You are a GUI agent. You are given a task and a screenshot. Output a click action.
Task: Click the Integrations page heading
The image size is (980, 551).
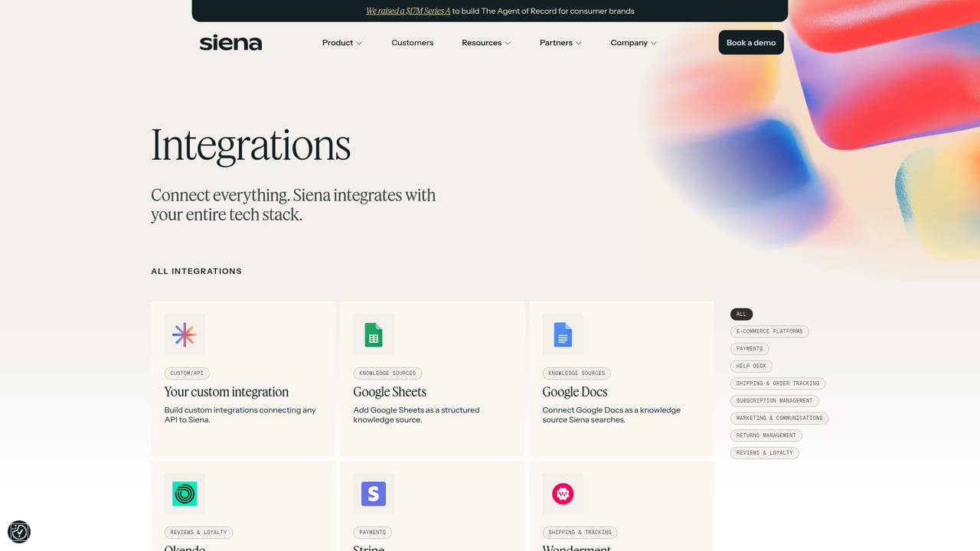coord(251,145)
